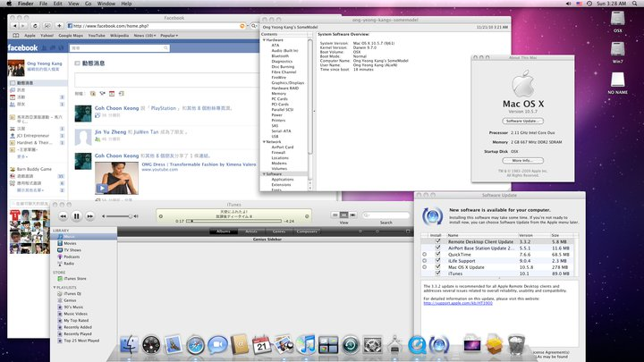Pause playback in iTunes
Image resolution: width=644 pixels, height=362 pixels.
click(76, 216)
